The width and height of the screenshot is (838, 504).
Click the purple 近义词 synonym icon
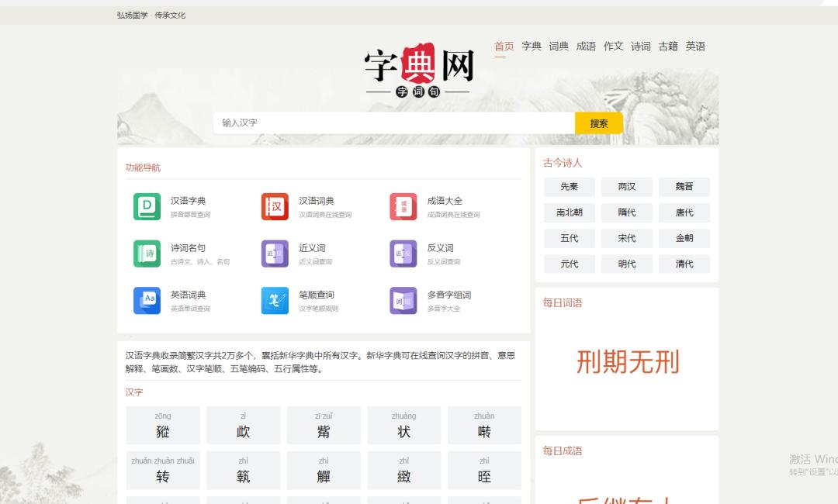(x=275, y=254)
